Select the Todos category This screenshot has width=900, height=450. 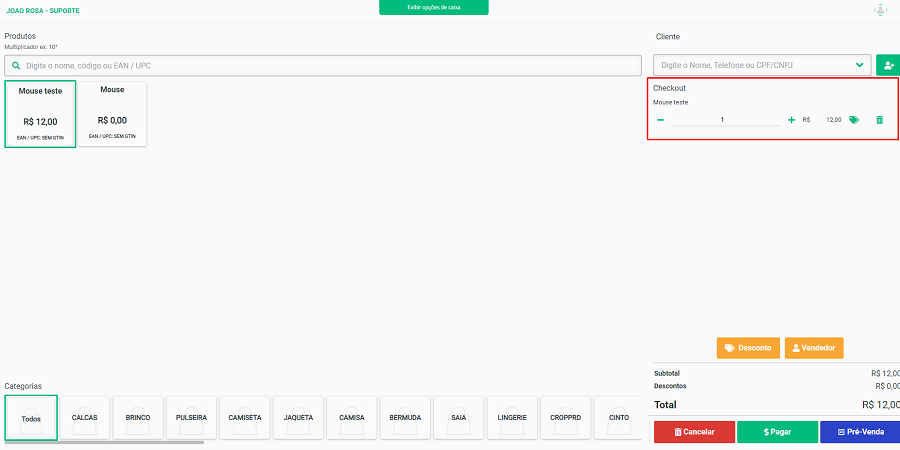pos(31,418)
